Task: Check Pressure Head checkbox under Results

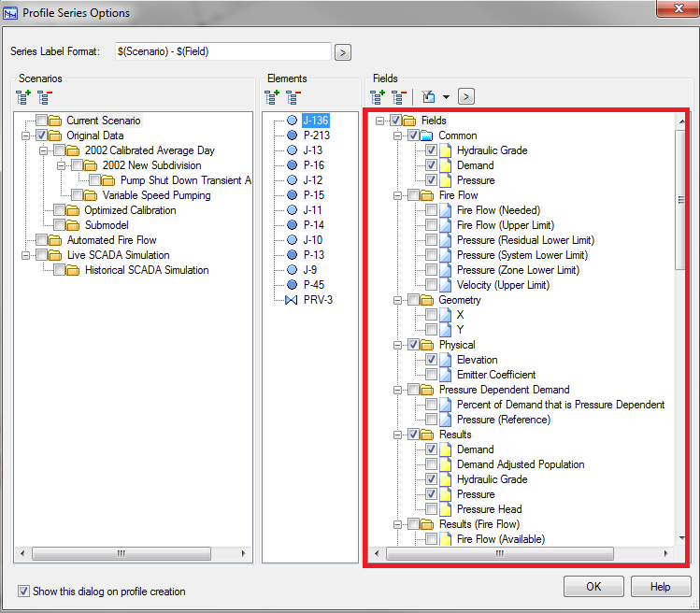Action: [431, 509]
